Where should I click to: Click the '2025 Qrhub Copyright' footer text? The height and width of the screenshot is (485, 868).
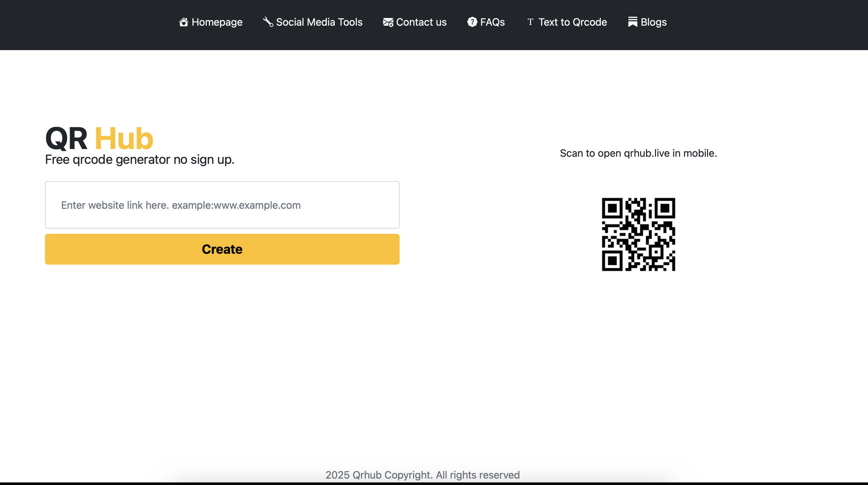(x=422, y=475)
